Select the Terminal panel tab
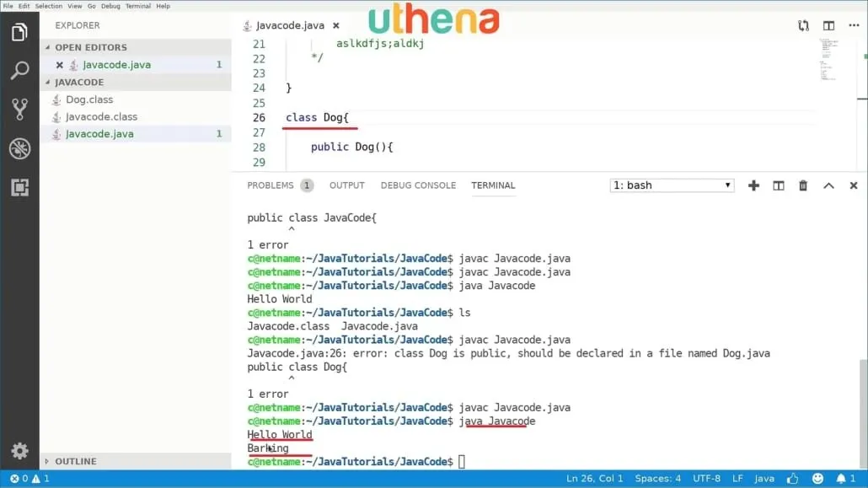 (x=493, y=185)
